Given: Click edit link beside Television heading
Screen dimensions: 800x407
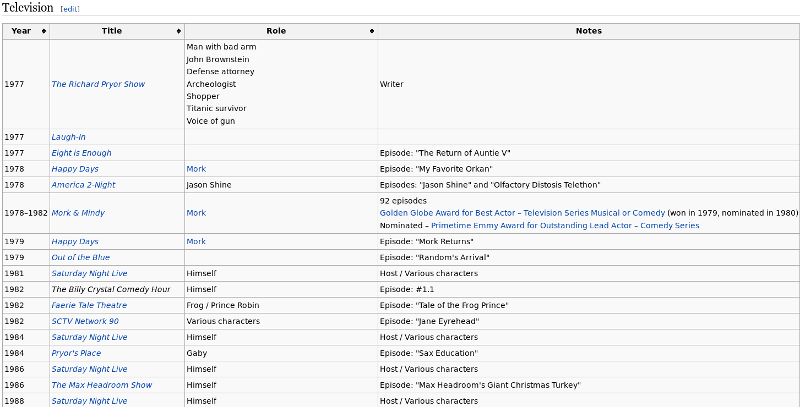Looking at the screenshot, I should (70, 8).
